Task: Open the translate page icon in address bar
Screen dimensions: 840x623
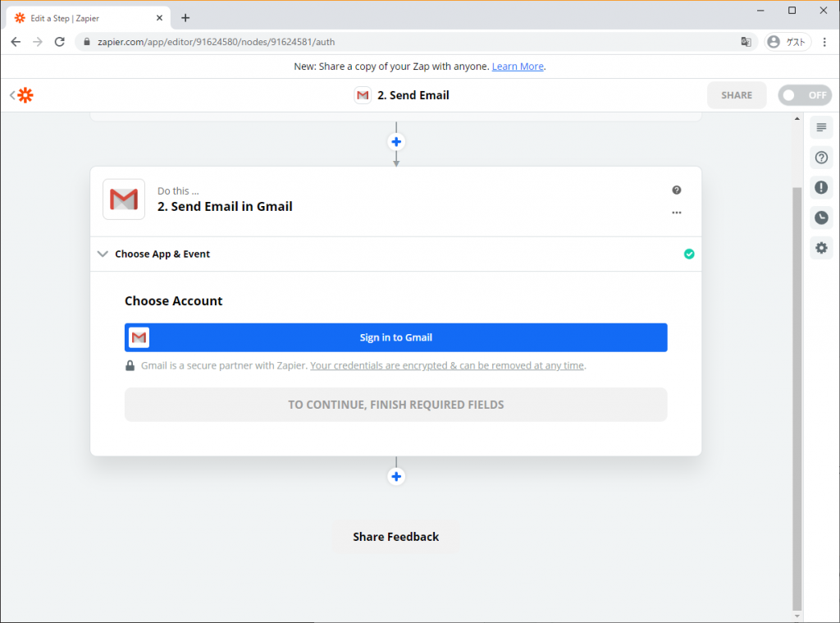Action: (x=746, y=42)
